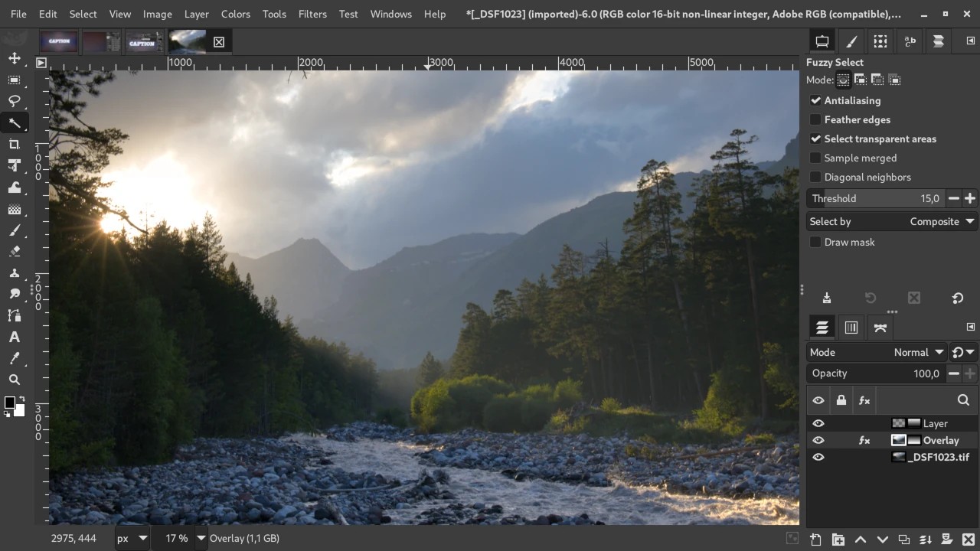
Task: Enable Feather edges option
Action: pyautogui.click(x=815, y=119)
